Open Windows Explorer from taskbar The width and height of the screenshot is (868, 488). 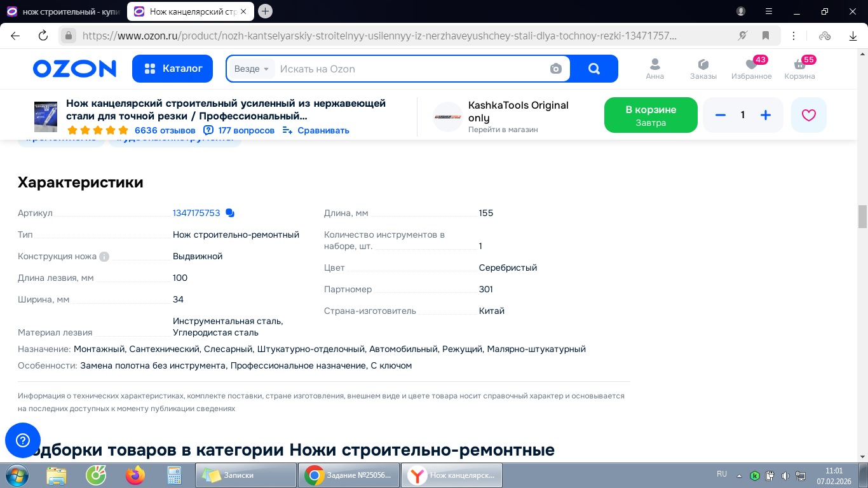(x=57, y=475)
